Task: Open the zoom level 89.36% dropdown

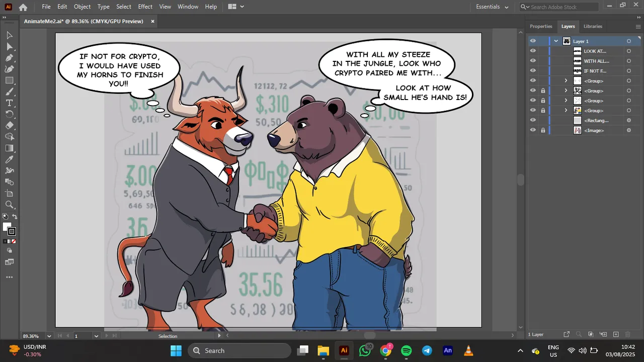Action: 49,336
